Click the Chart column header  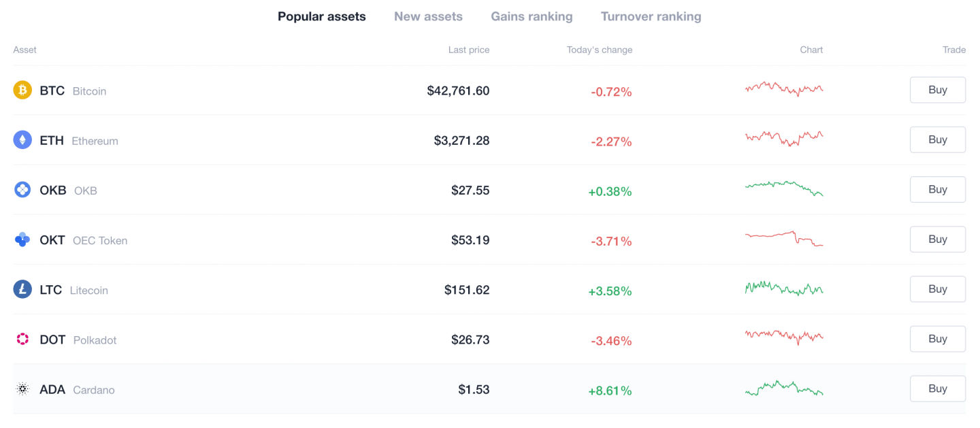811,50
